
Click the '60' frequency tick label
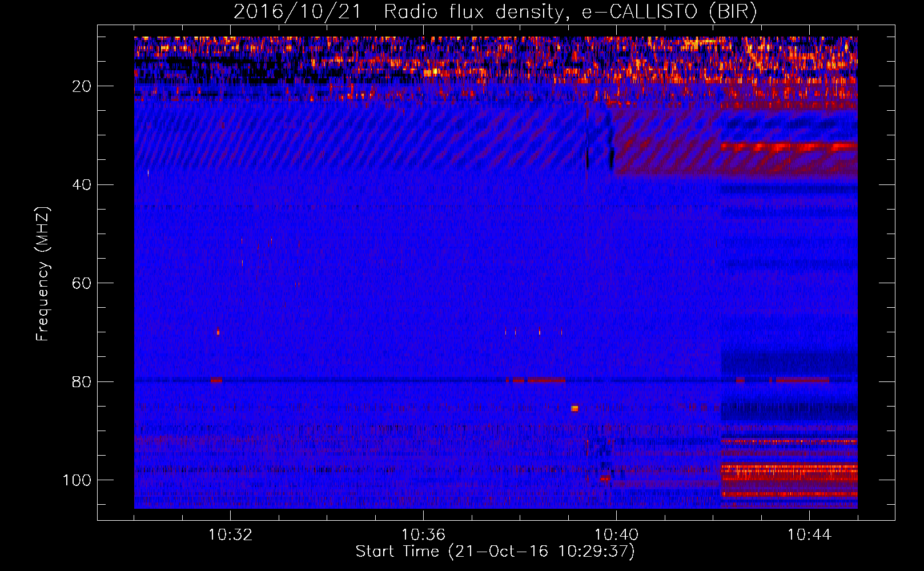point(82,283)
